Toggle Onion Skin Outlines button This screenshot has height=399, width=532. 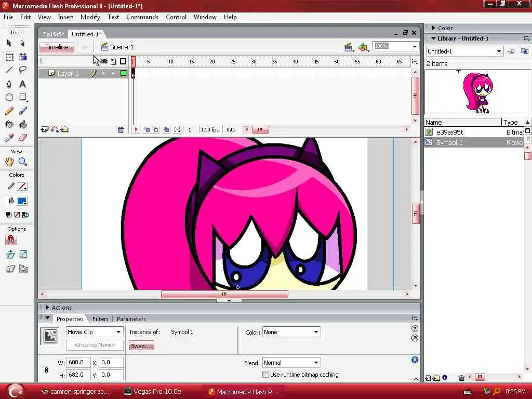pos(155,129)
